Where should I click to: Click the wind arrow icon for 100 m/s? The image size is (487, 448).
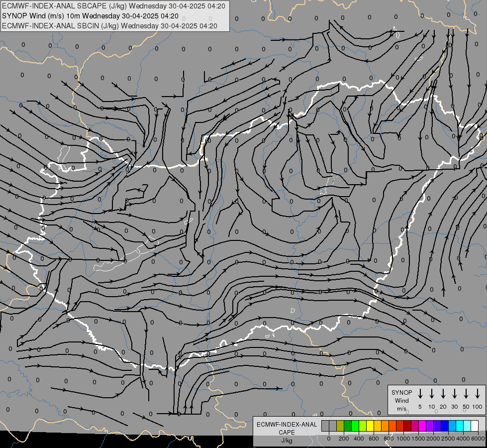tap(478, 394)
